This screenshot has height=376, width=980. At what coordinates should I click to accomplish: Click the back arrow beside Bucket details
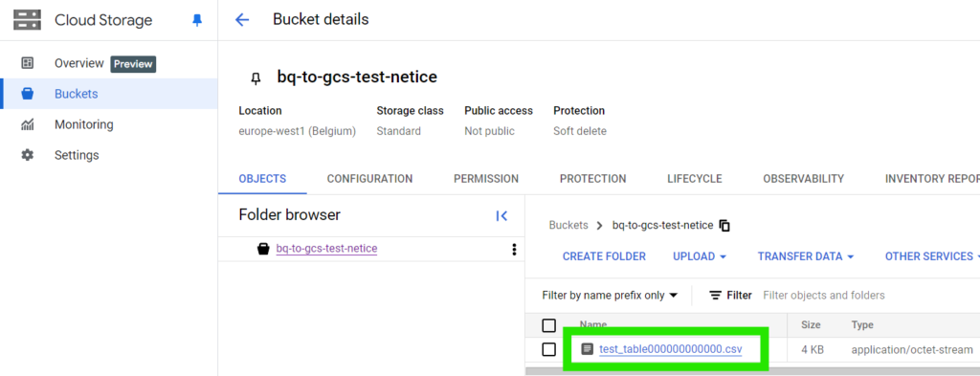click(x=242, y=20)
